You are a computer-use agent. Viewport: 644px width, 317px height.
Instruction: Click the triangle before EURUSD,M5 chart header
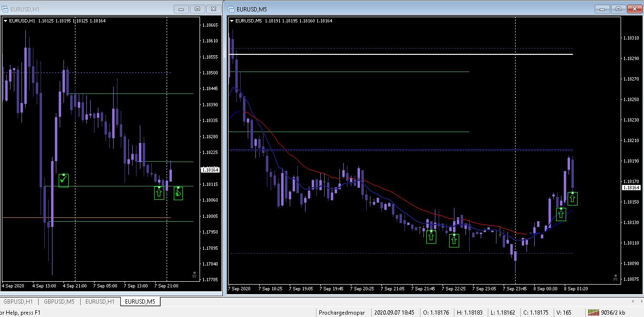[232, 21]
